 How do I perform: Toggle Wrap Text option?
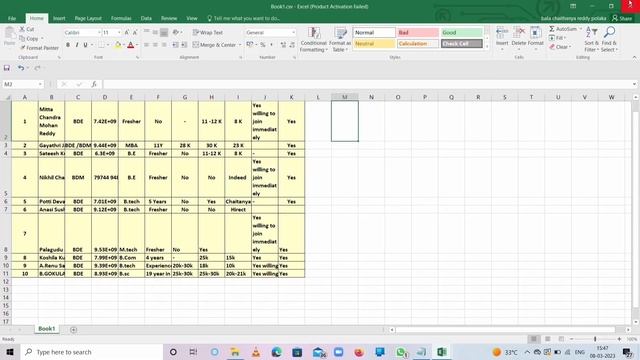coord(208,32)
